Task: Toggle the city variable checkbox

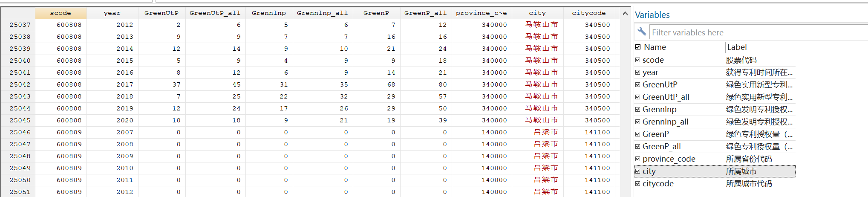Action: 638,171
